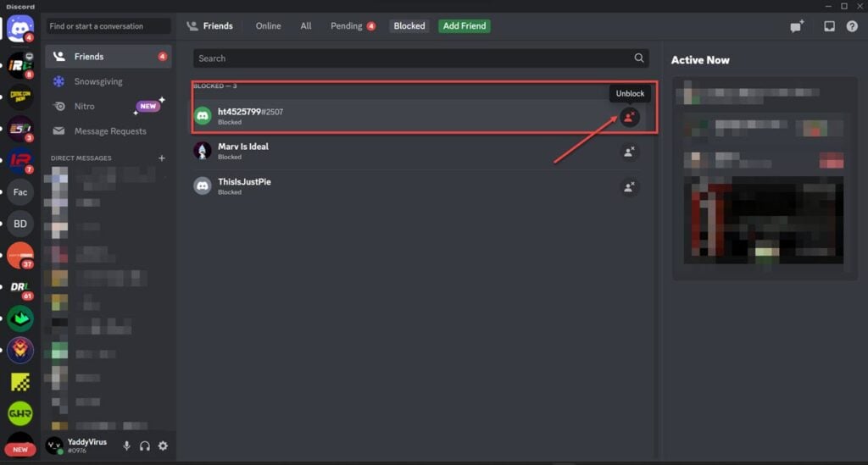Screen dimensions: 868x465
Task: Open User Settings gear
Action: point(163,446)
